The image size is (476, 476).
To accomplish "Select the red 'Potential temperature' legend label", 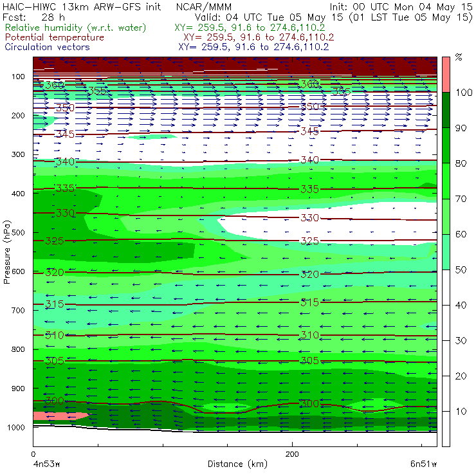I will tap(55, 37).
